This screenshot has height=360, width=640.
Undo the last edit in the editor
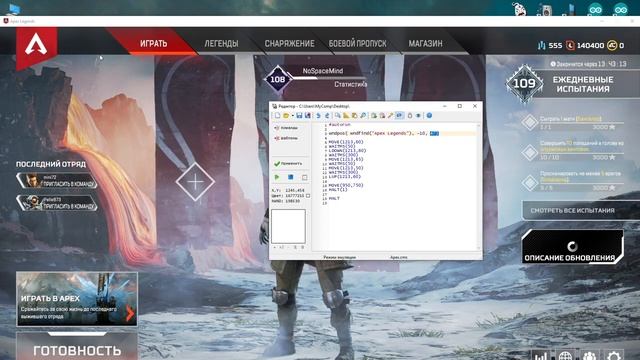(x=318, y=116)
